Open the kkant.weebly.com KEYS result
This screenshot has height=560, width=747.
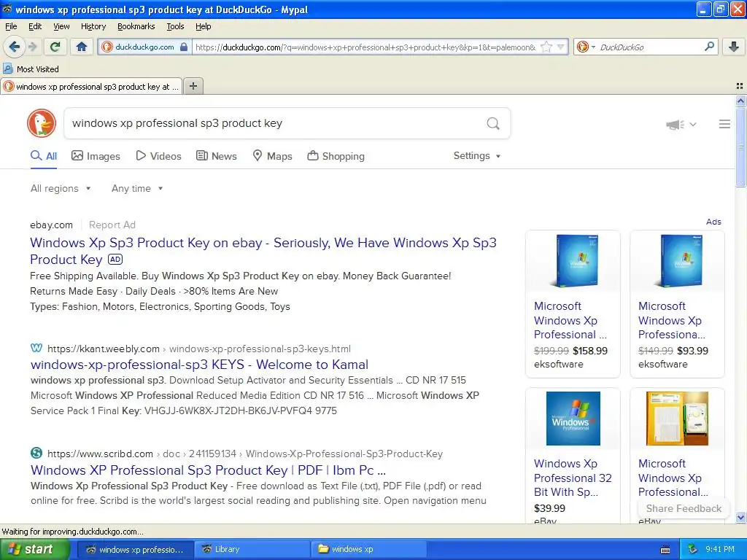[200, 365]
